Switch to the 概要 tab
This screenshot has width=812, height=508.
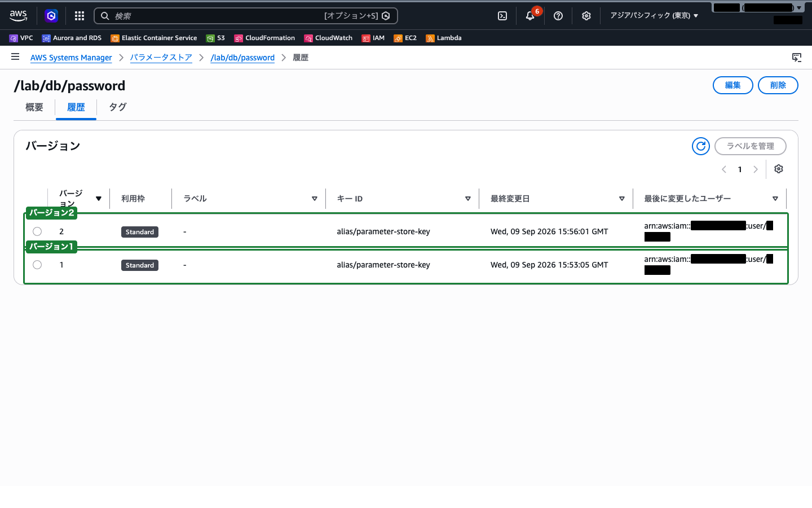(x=34, y=107)
